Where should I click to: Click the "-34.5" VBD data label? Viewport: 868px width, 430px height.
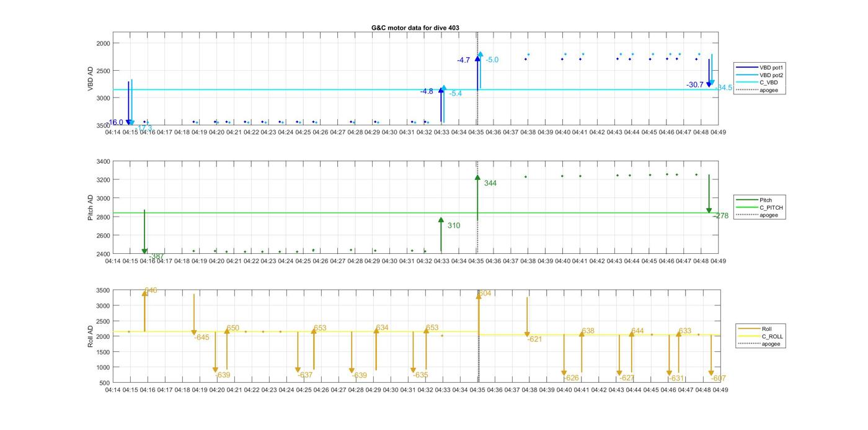pyautogui.click(x=724, y=88)
